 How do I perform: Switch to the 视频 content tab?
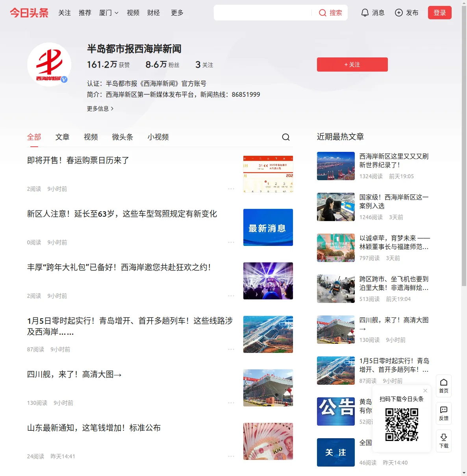[x=91, y=137]
